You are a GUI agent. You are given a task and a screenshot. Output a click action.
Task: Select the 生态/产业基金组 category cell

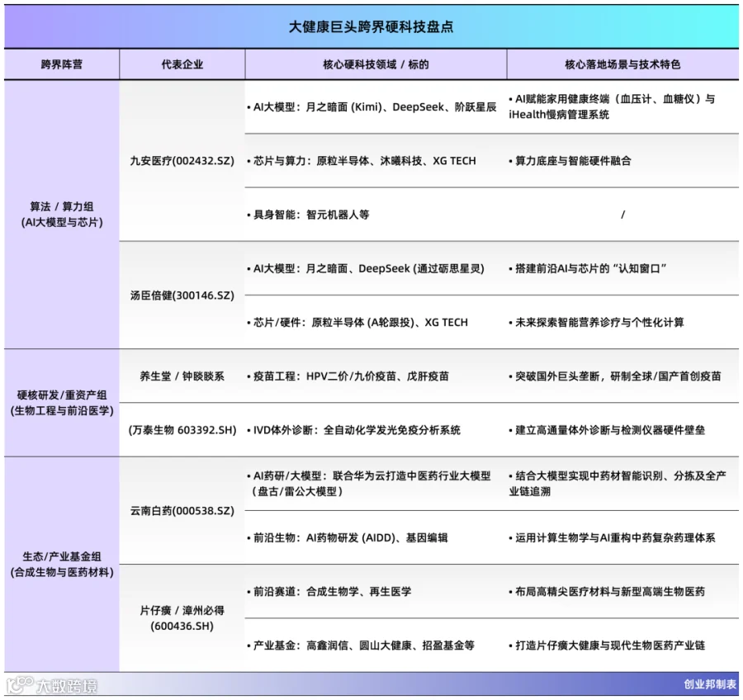(62, 564)
